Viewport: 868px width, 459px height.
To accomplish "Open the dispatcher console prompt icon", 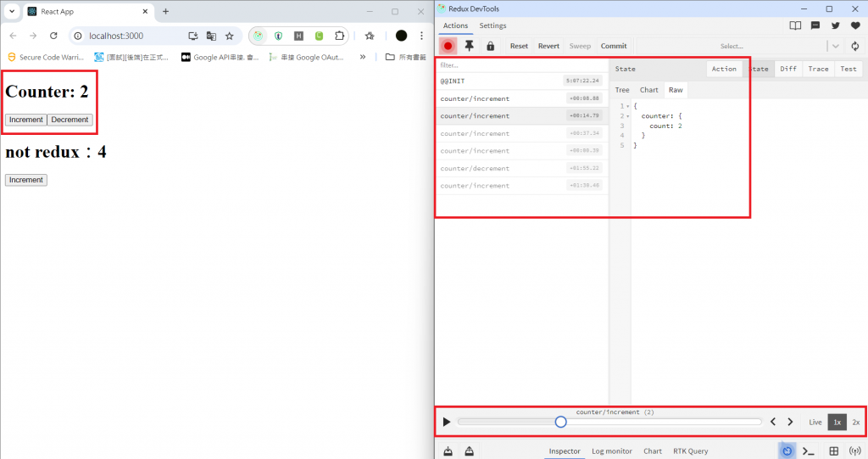I will [x=809, y=451].
